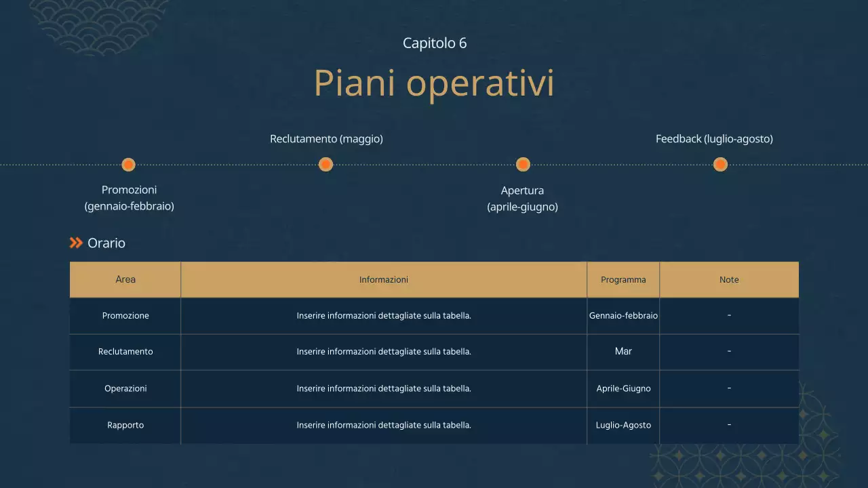Viewport: 868px width, 488px height.
Task: Click the orange double-chevron icon beside Orario
Action: [75, 243]
